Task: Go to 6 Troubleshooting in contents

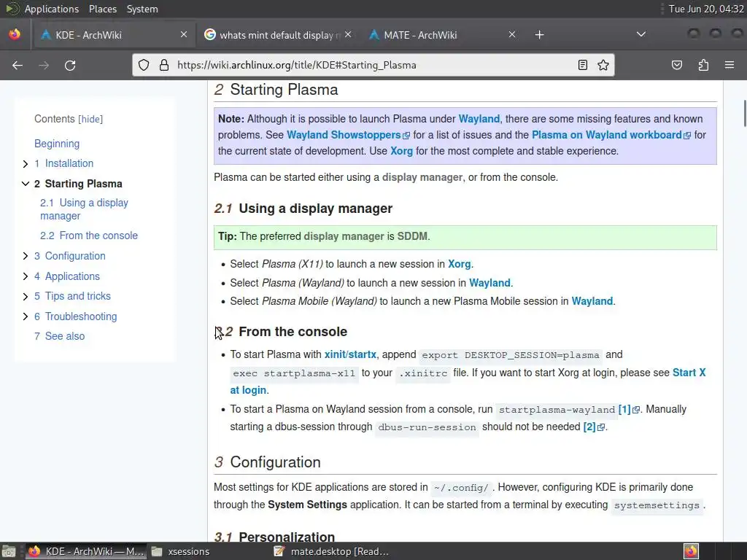Action: [75, 316]
